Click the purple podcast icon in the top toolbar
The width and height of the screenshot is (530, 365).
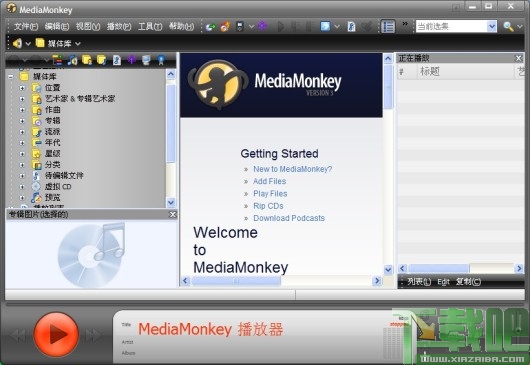[263, 26]
